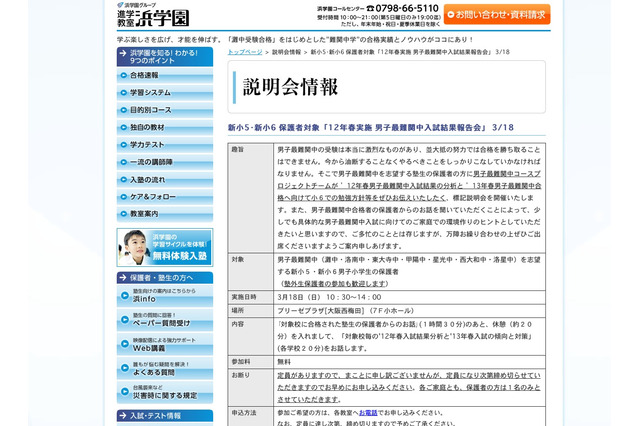Click arrow icon on 入試・テスト情報 header

coord(123,416)
